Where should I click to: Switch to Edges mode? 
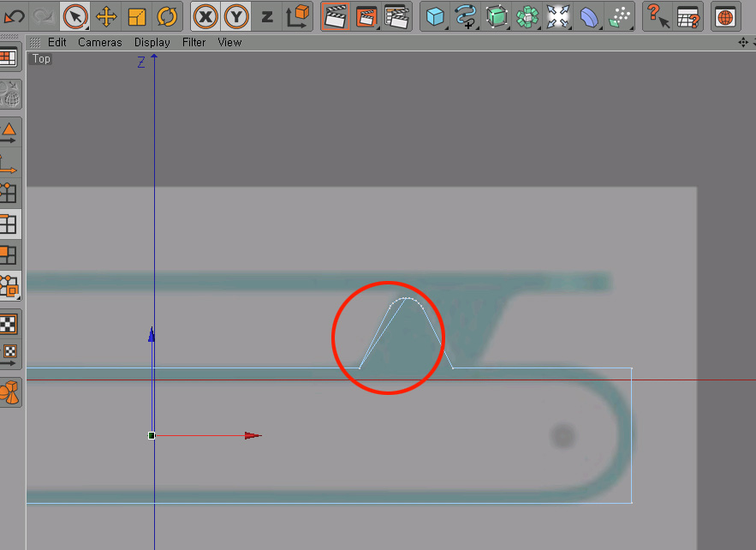pyautogui.click(x=9, y=224)
